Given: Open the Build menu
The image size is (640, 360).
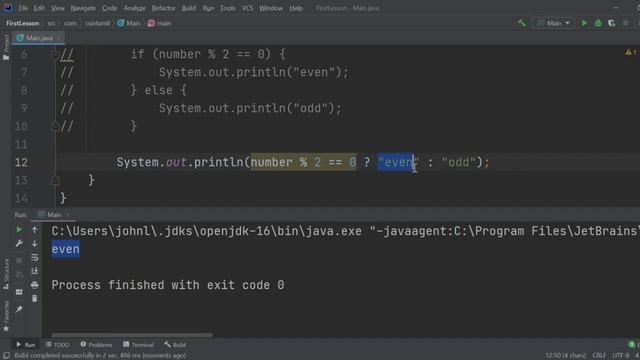Looking at the screenshot, I should pyautogui.click(x=189, y=8).
